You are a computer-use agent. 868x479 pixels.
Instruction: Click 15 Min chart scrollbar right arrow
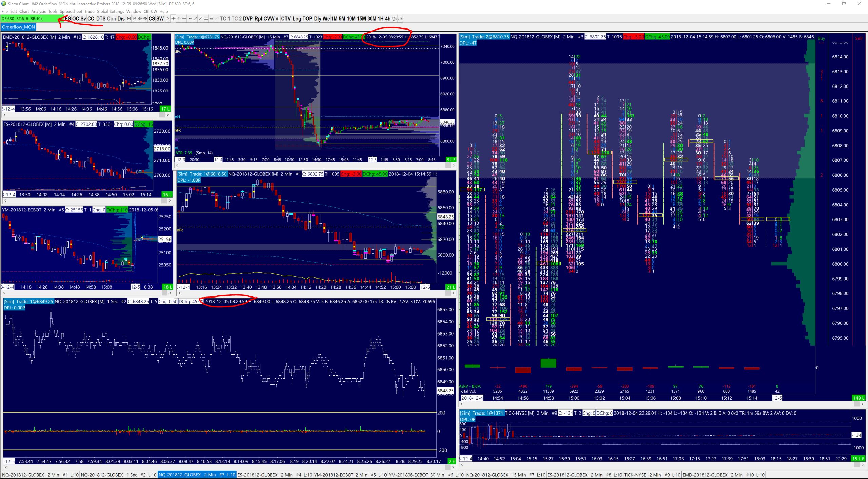point(453,166)
